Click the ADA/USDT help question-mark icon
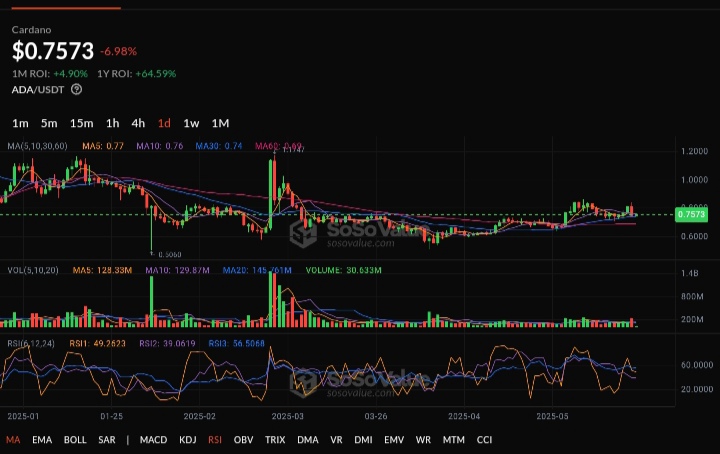The image size is (720, 454). [77, 90]
